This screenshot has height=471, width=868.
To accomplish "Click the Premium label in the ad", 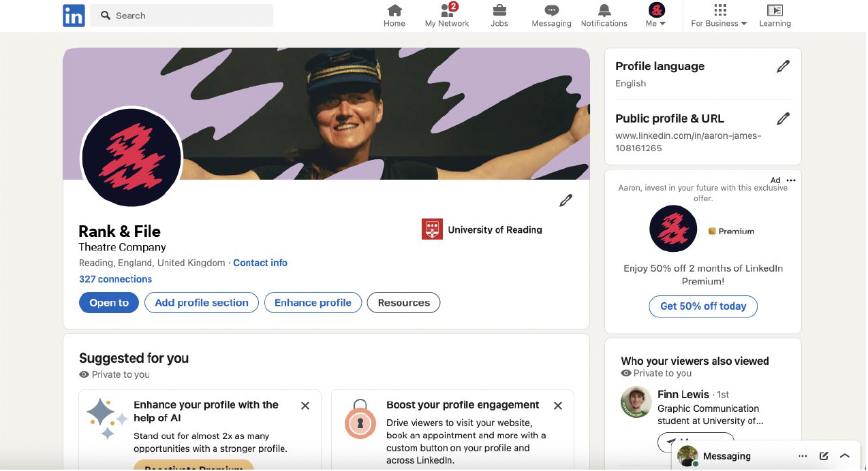I will tap(731, 231).
